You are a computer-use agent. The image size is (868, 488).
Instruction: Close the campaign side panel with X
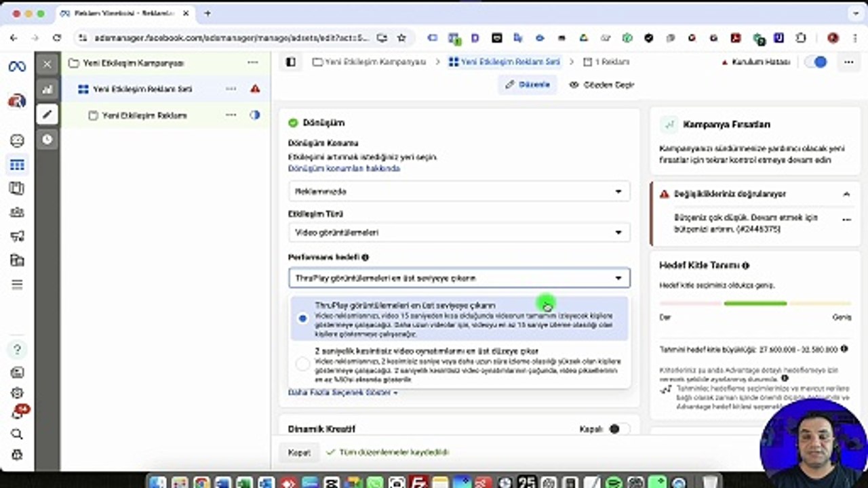(47, 64)
